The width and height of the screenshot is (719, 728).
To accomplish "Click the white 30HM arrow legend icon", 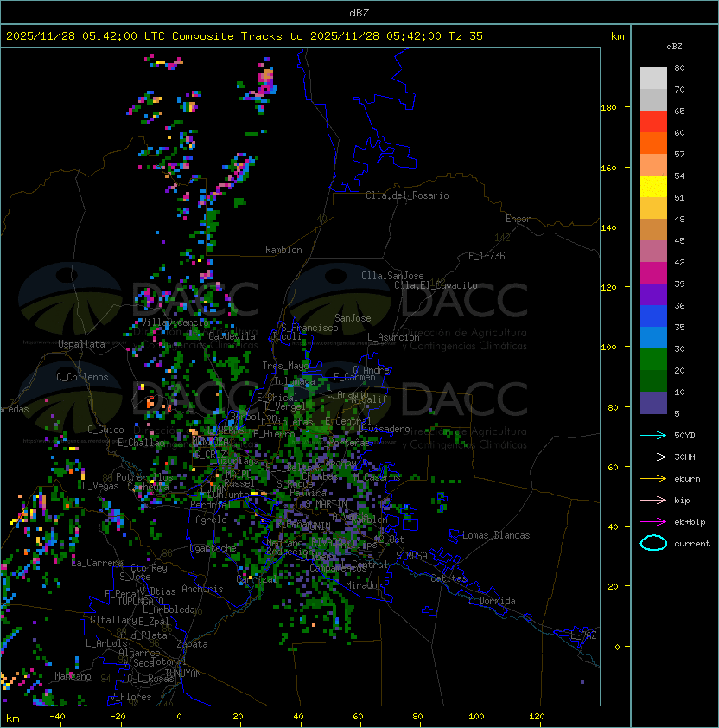I will tap(653, 457).
